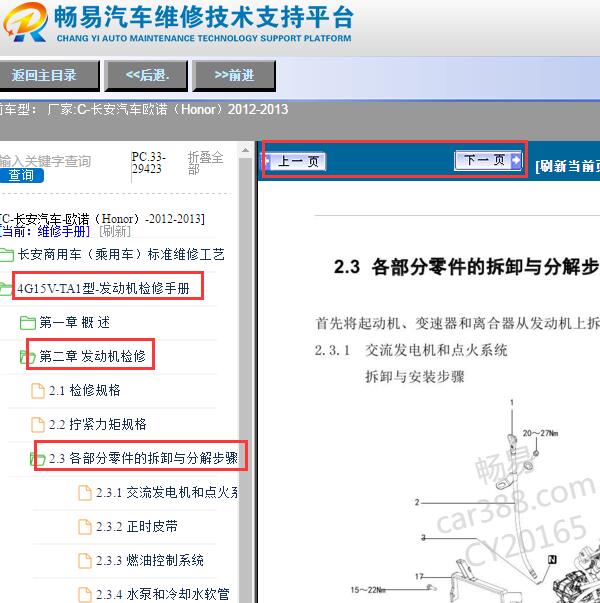600x603 pixels.
Task: Click the 查询 search button
Action: 22,175
